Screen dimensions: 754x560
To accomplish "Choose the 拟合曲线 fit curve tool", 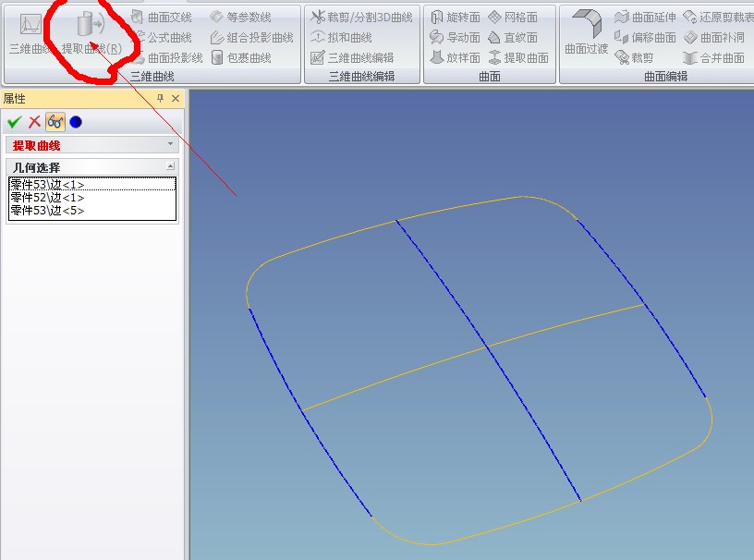I will pyautogui.click(x=341, y=38).
